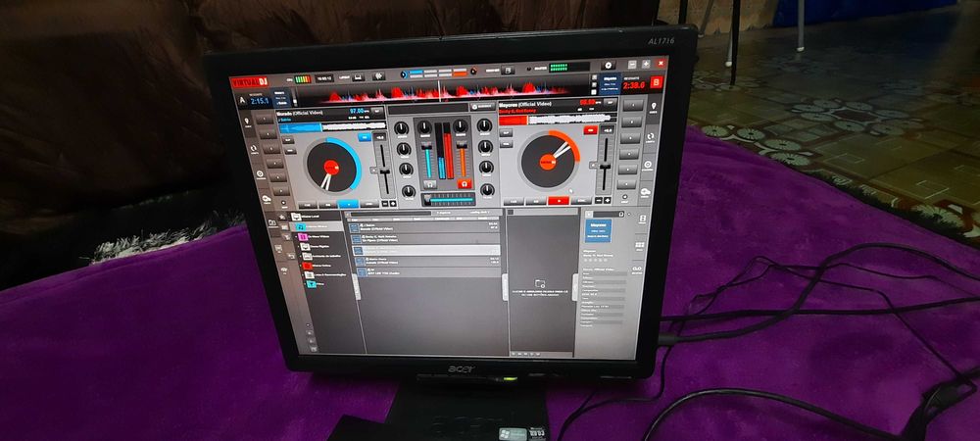This screenshot has width=980, height=441.
Task: Click CUE button on left deck
Action: pyautogui.click(x=307, y=205)
